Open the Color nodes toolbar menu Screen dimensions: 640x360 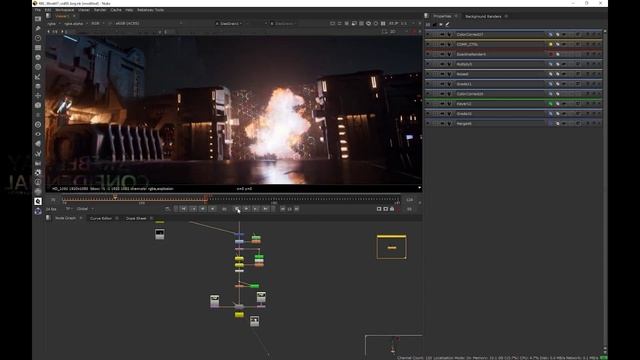click(38, 57)
